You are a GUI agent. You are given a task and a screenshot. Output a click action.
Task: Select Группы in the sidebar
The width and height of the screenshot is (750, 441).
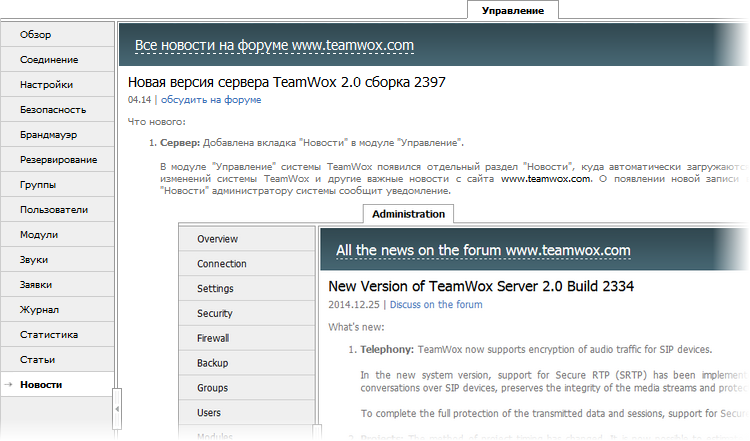pos(57,185)
